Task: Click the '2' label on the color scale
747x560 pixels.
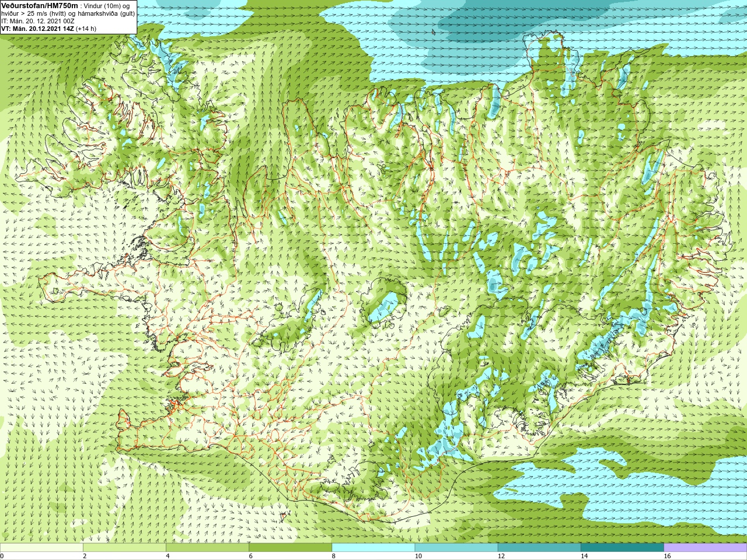Action: point(85,556)
